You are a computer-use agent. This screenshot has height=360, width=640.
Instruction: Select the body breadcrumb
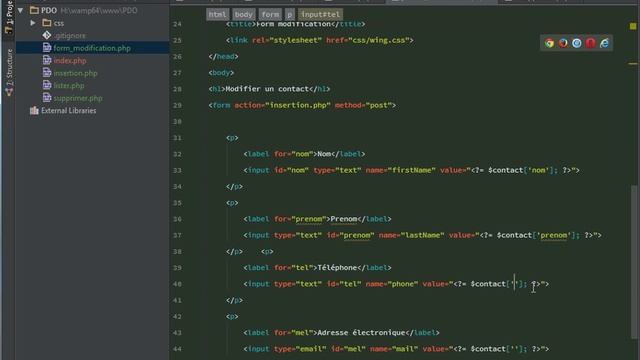pyautogui.click(x=244, y=14)
